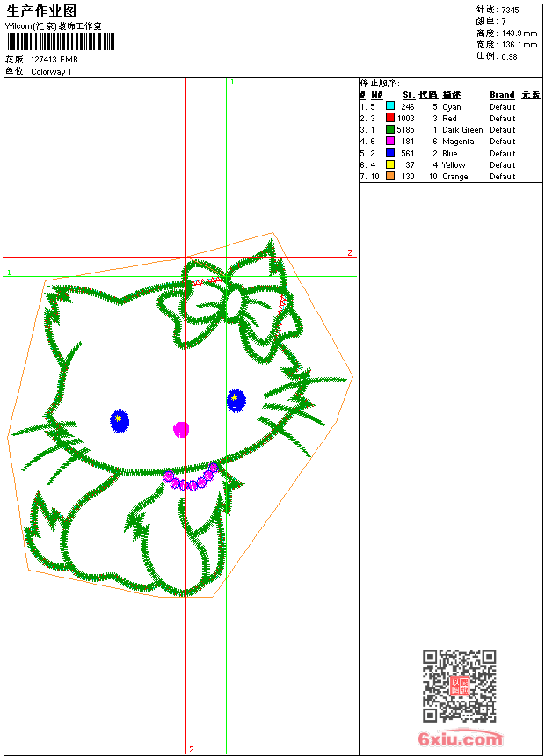The image size is (545, 756).
Task: Click the 'St.' column header
Action: (x=409, y=95)
